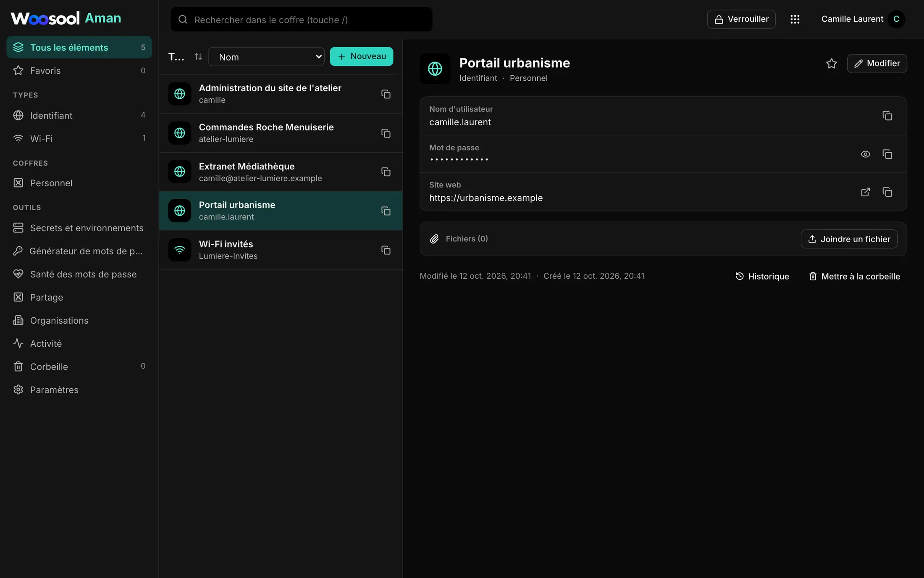Open the Personnel vault
The image size is (924, 578).
79,183
